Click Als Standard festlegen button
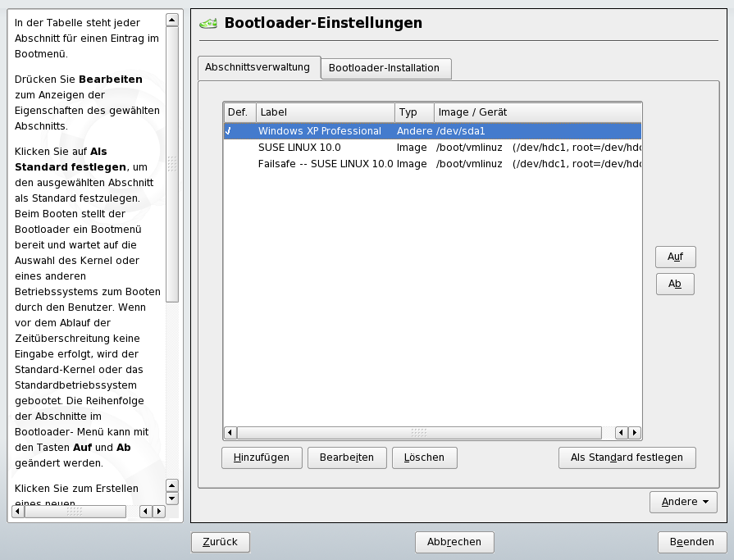This screenshot has height=560, width=734. coord(627,458)
